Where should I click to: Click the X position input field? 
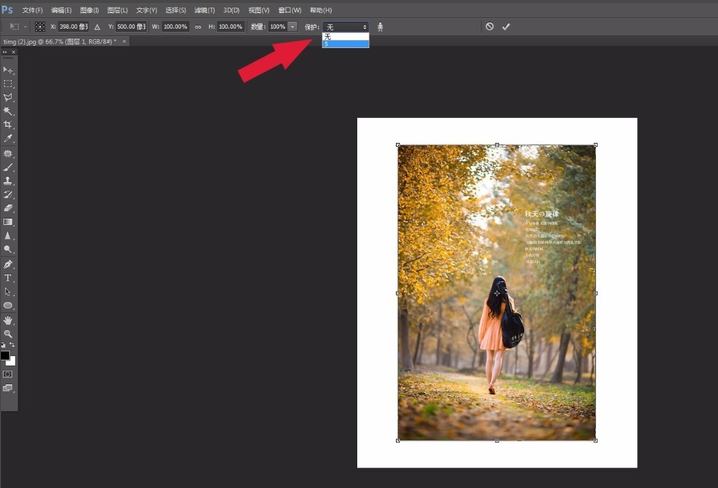tap(72, 27)
